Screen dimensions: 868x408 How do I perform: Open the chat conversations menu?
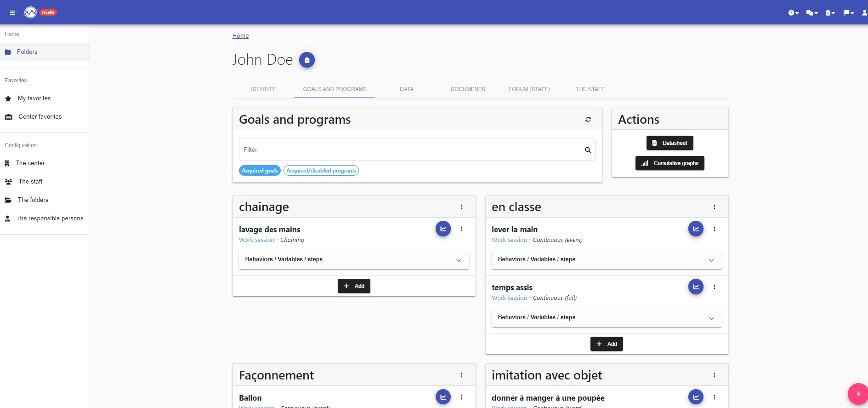coord(812,13)
